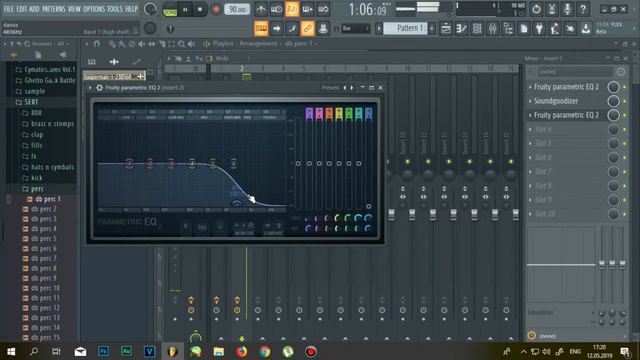The image size is (640, 360).
Task: Open the PATTERNS menu
Action: click(53, 9)
